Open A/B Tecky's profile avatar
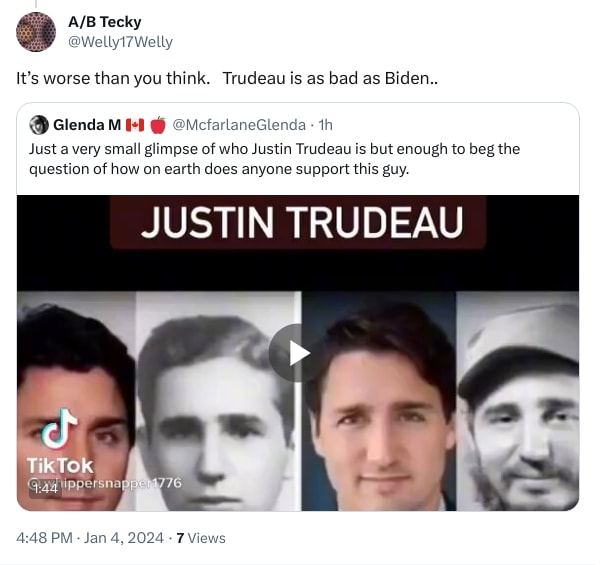The width and height of the screenshot is (611, 565). 36,32
